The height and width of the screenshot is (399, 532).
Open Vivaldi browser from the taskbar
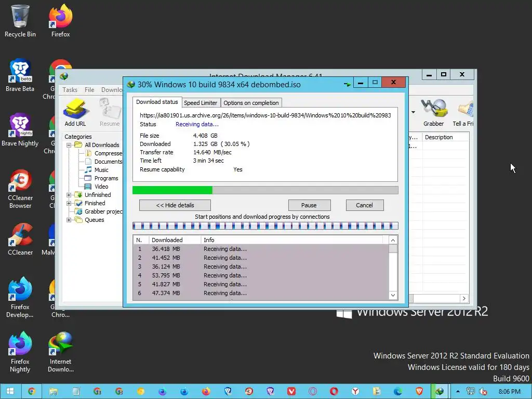coord(291,392)
